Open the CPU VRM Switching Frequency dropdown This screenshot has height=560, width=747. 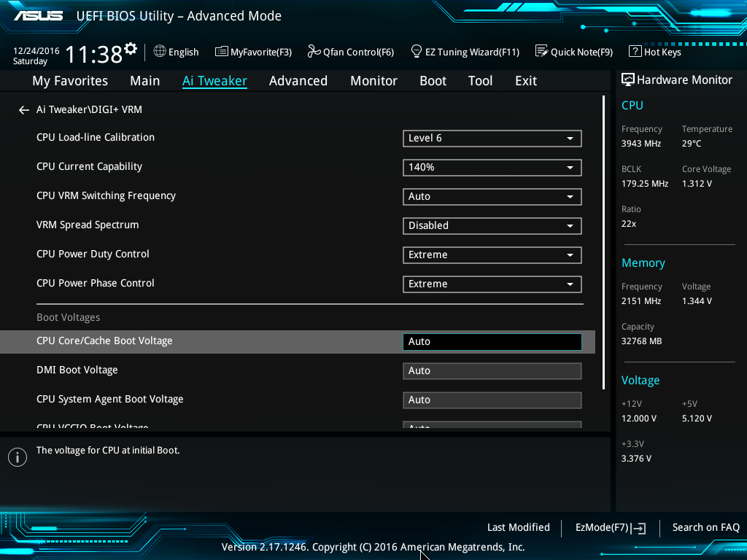tap(492, 197)
